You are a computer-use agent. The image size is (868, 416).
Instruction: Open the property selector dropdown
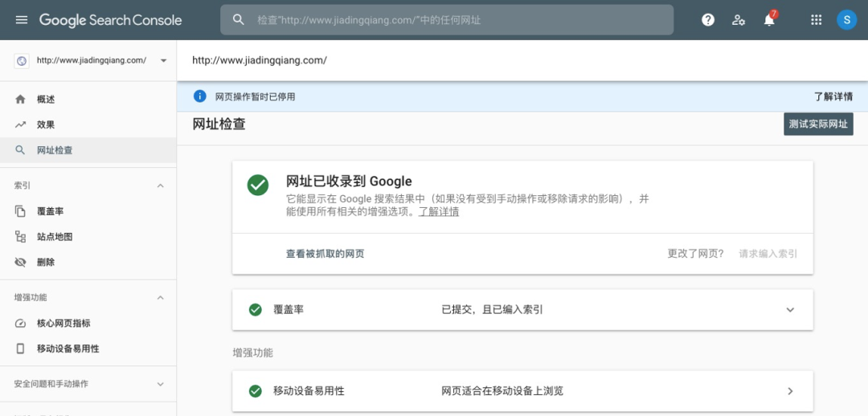coord(163,60)
